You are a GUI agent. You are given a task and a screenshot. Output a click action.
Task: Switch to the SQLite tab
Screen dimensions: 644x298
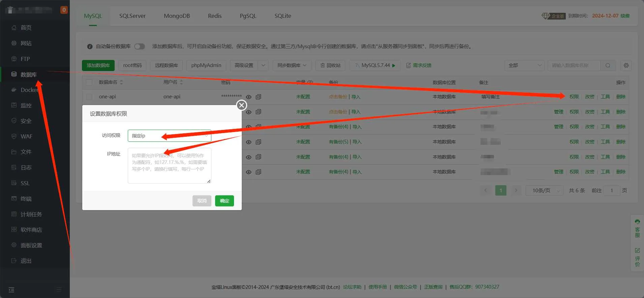283,16
